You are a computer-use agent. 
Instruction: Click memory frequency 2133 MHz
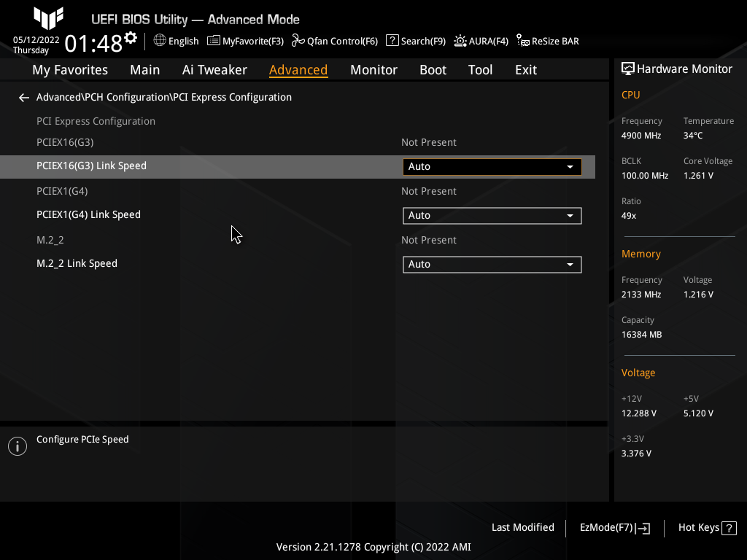[x=641, y=295]
